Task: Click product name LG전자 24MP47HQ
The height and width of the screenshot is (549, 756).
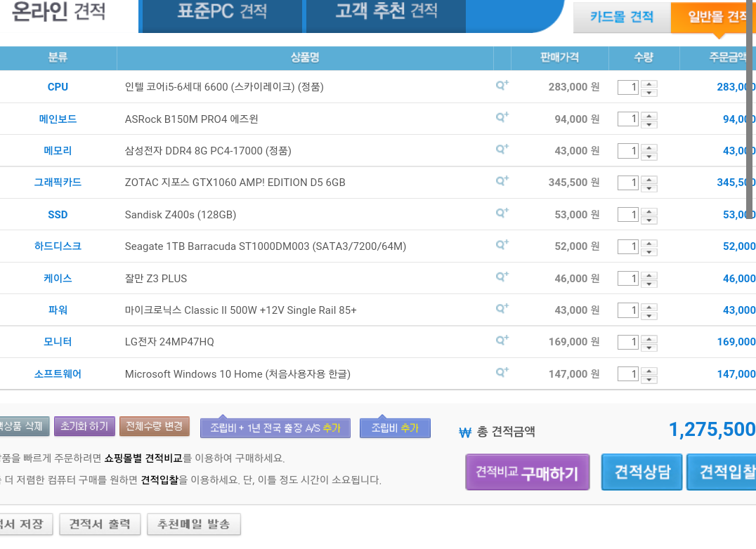Action: click(169, 342)
